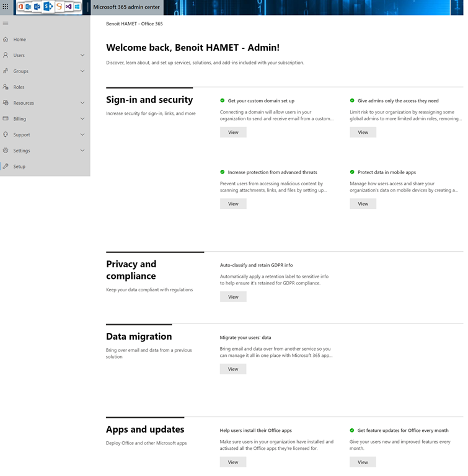Click green check beside advanced threats
Screen dimensions: 468x476
pyautogui.click(x=223, y=172)
